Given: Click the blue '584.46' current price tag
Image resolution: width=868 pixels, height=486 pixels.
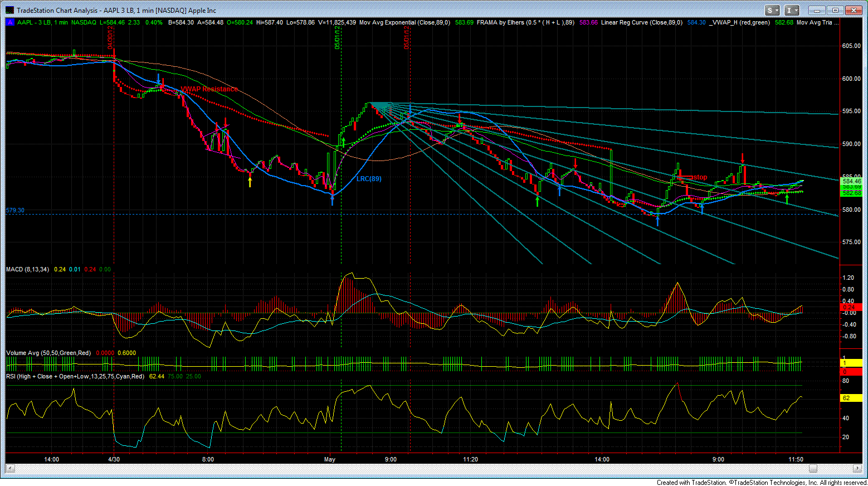Looking at the screenshot, I should (x=851, y=181).
